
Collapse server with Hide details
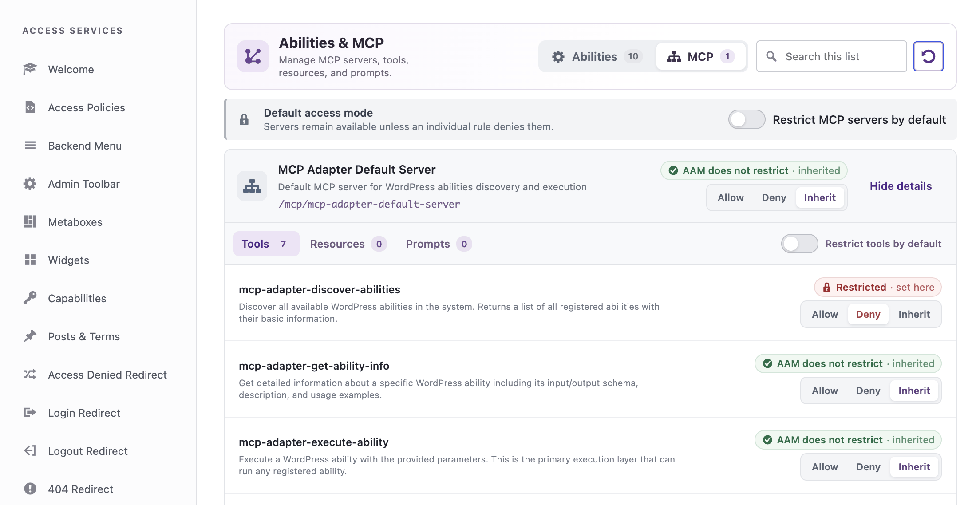coord(901,186)
